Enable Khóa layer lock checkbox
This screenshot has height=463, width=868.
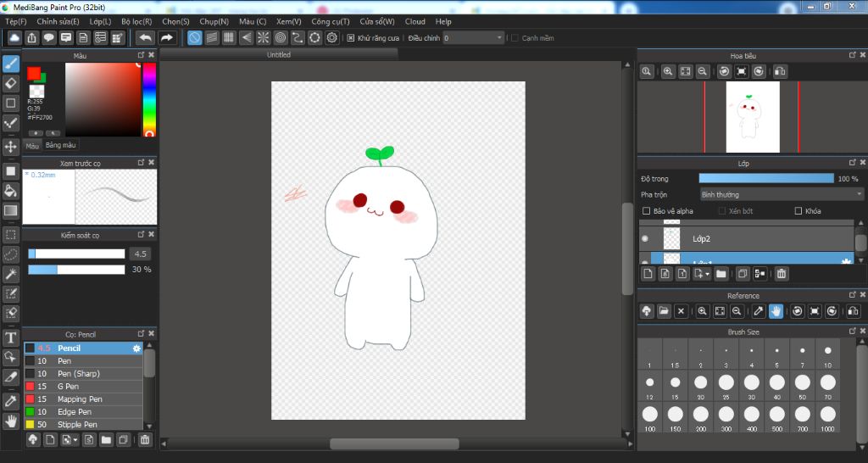[798, 211]
